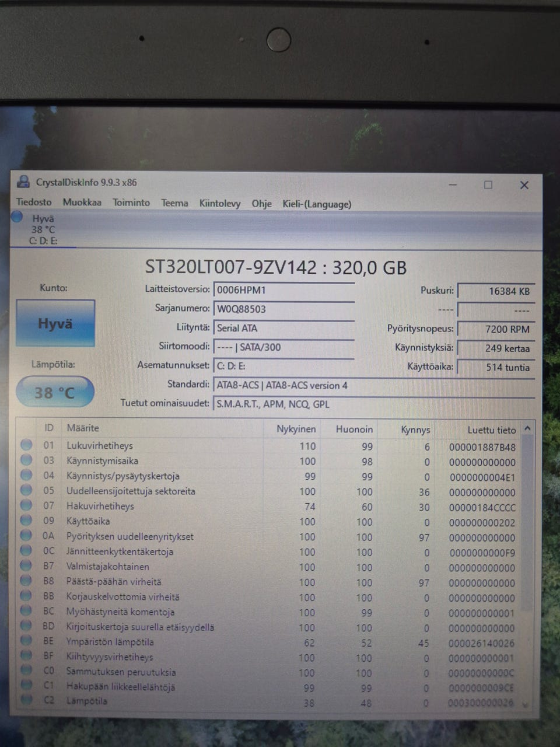Click the Määrite column header
Screen dimensions: 560x747
coord(83,428)
